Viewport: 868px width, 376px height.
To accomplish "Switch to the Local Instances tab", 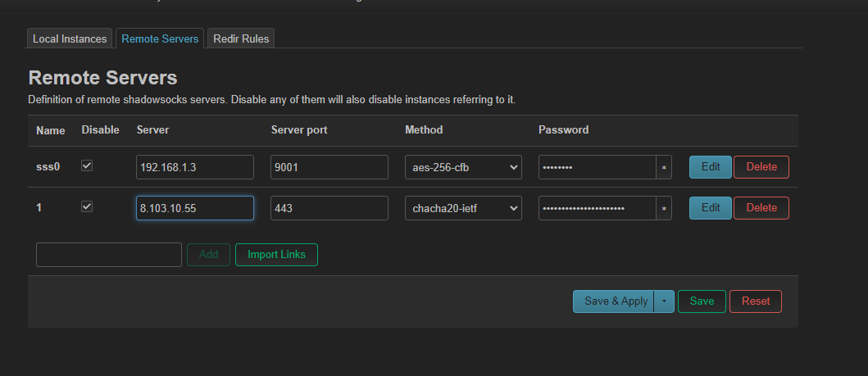I will [x=69, y=39].
